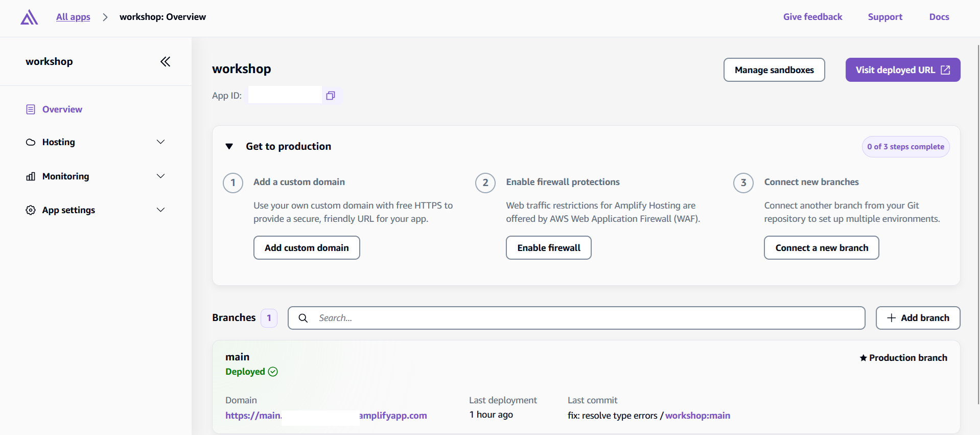Open Give feedback link
The width and height of the screenshot is (980, 435).
[x=812, y=17]
